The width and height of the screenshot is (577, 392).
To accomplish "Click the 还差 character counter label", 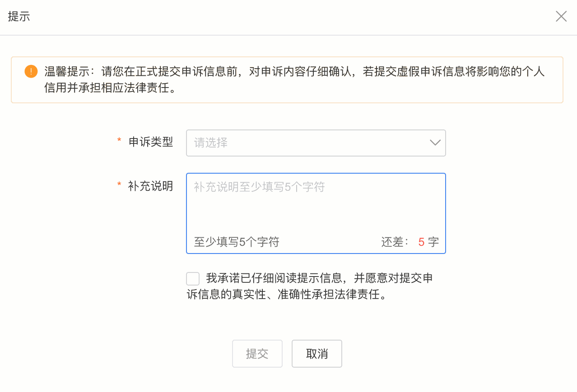I will pos(395,242).
